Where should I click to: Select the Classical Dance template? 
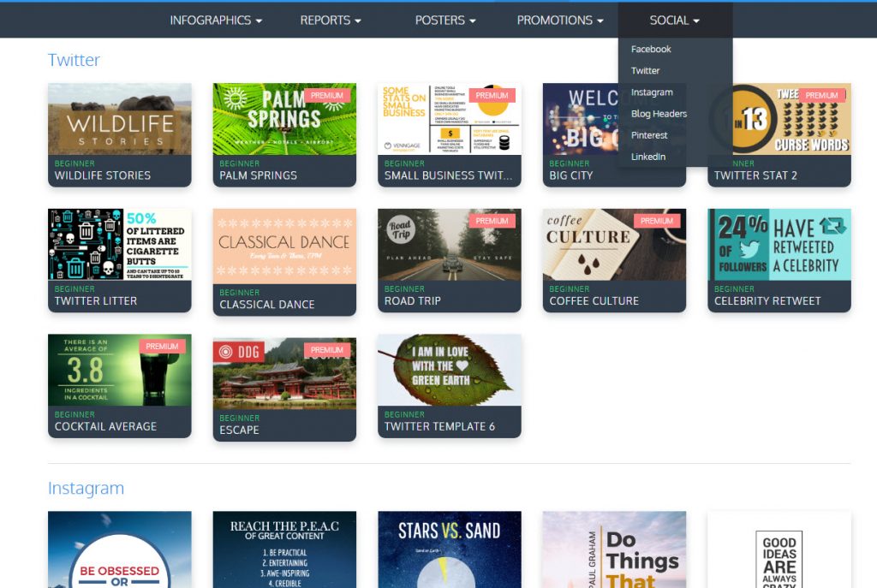284,246
